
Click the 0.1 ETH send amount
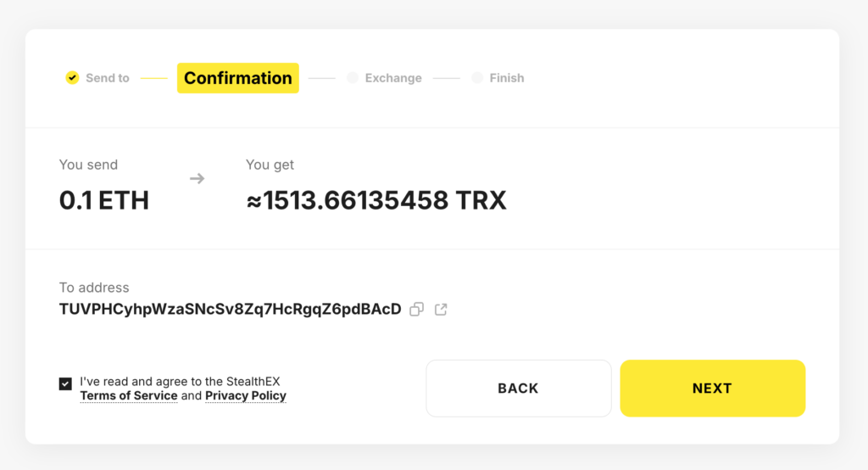(104, 200)
